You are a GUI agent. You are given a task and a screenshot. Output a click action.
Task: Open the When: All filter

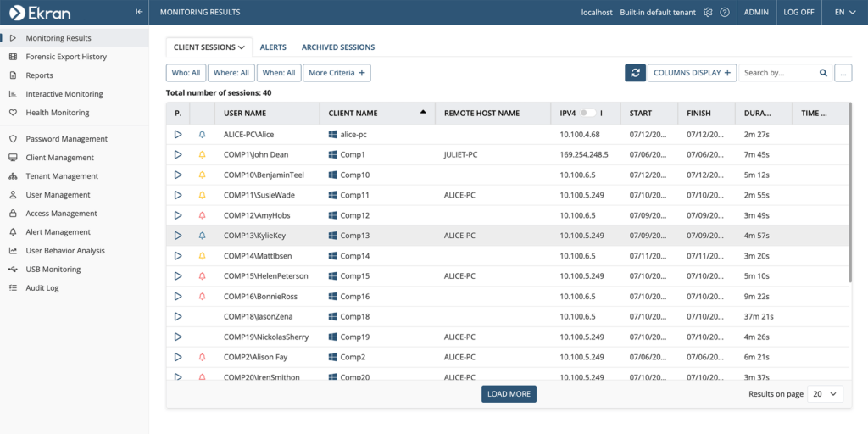(x=279, y=73)
